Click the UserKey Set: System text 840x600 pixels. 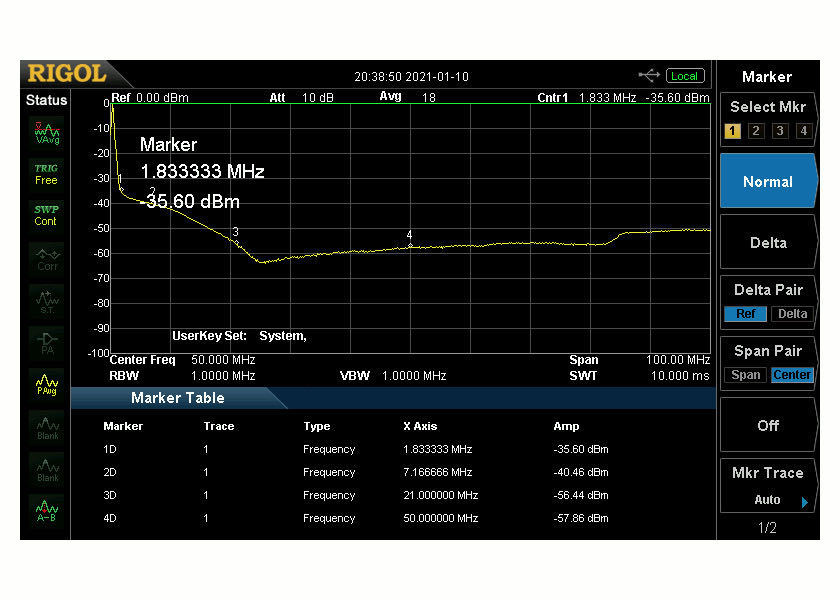click(239, 336)
